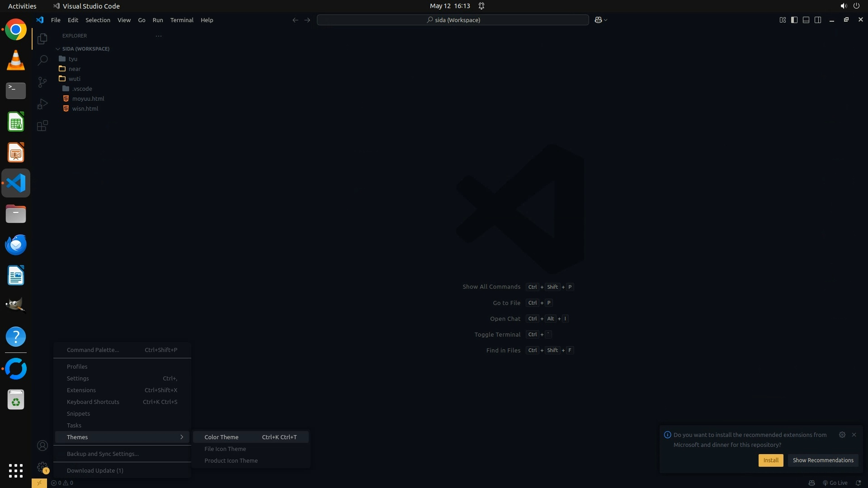
Task: Open the Search view in activity bar
Action: pos(42,60)
